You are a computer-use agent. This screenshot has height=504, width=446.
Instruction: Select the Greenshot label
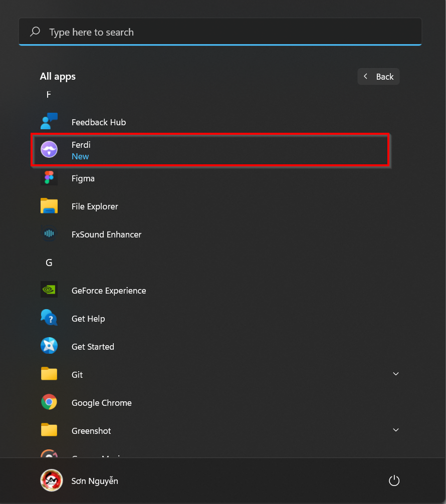point(91,431)
